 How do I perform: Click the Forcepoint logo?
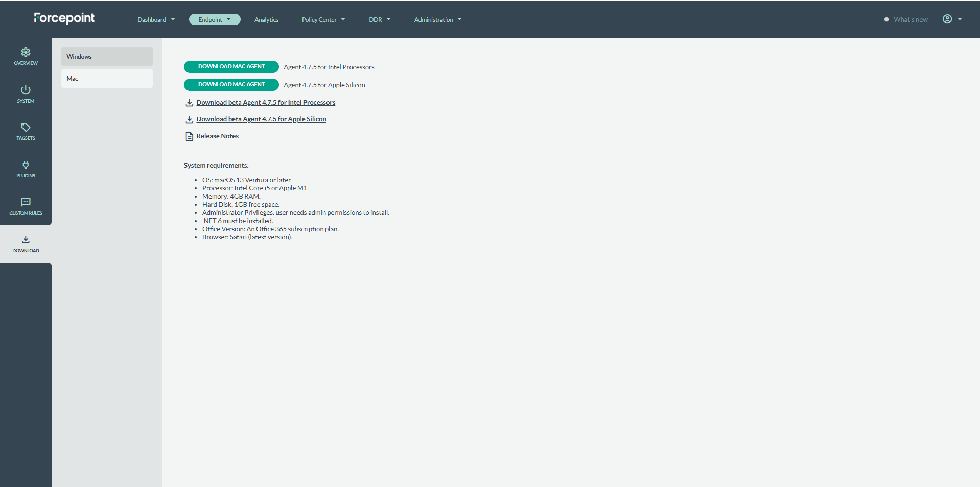point(64,18)
